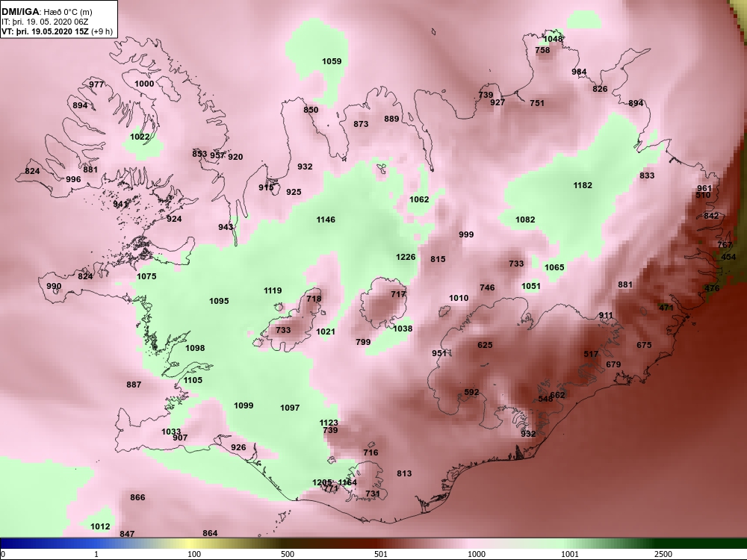Select the highest value 1182
Viewport: 747px width, 560px height.
(583, 185)
